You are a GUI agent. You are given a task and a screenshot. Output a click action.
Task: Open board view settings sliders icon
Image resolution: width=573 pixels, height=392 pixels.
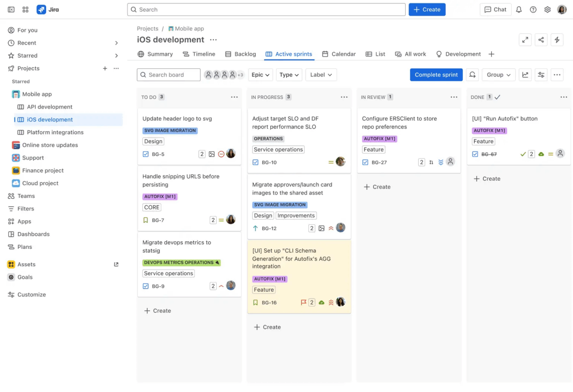point(541,75)
